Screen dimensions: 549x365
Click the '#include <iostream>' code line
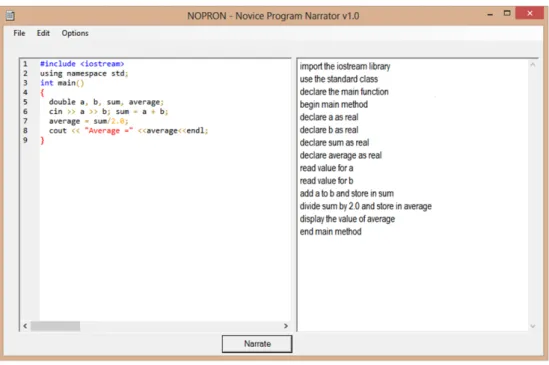tap(82, 64)
